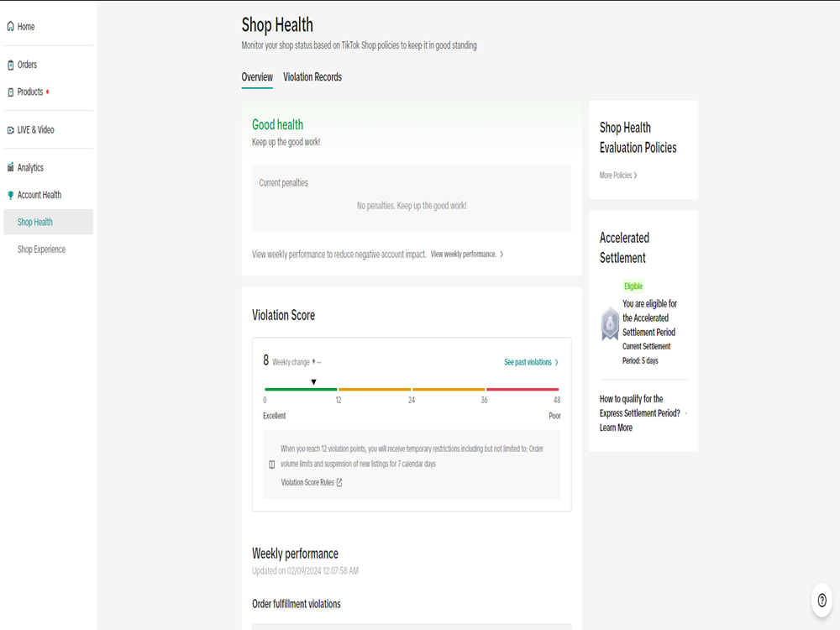This screenshot has width=840, height=630.
Task: Click the external link icon beside Violation Score Rules
Action: point(339,482)
